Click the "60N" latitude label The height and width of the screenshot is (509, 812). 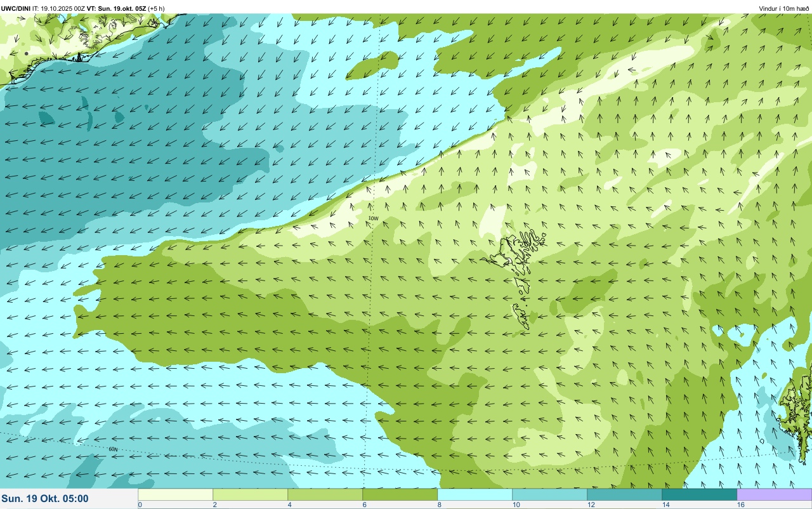pos(113,449)
